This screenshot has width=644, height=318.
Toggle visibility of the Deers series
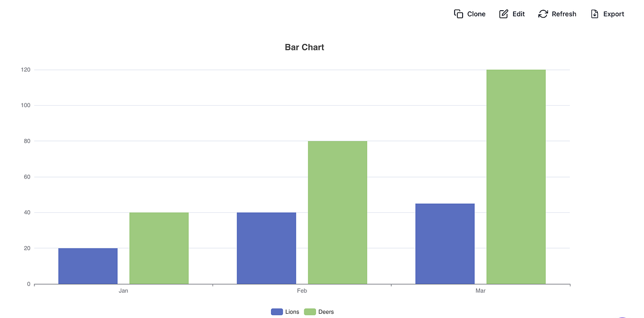[x=319, y=312]
